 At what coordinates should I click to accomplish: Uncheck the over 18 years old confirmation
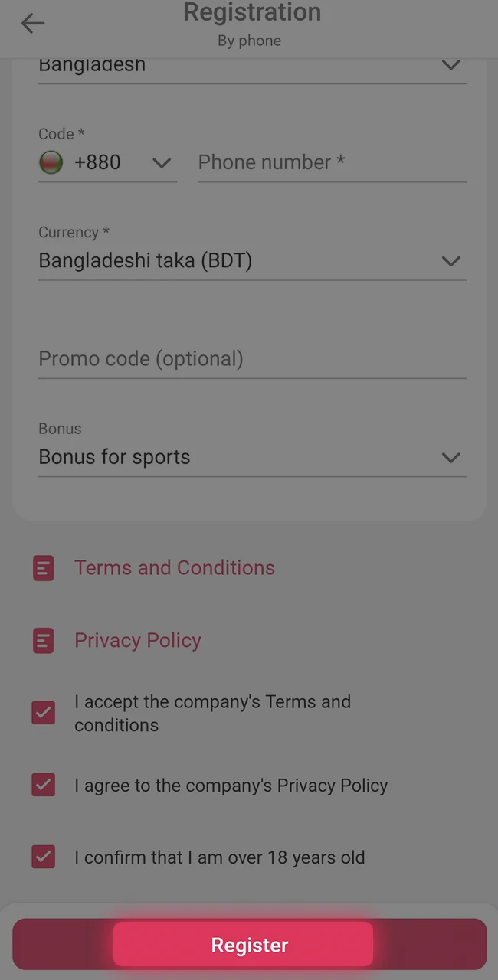click(x=44, y=857)
